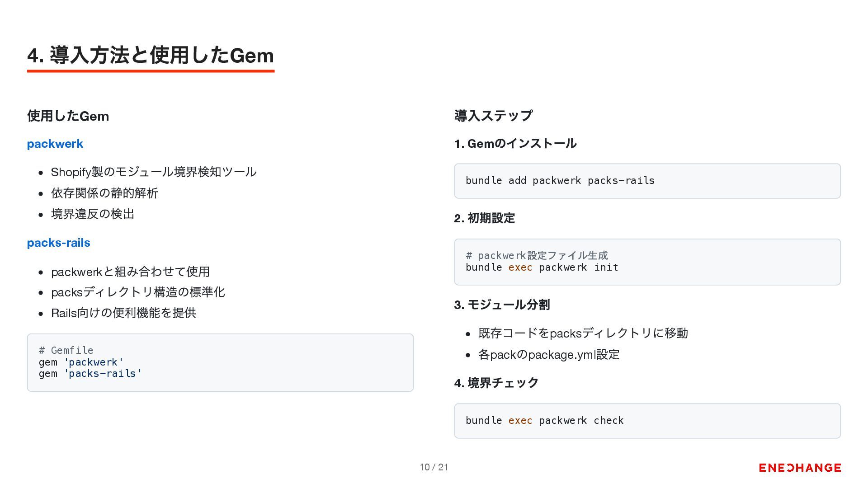Click the 2. 初期設定 heading
The width and height of the screenshot is (868, 488).
pyautogui.click(x=485, y=218)
